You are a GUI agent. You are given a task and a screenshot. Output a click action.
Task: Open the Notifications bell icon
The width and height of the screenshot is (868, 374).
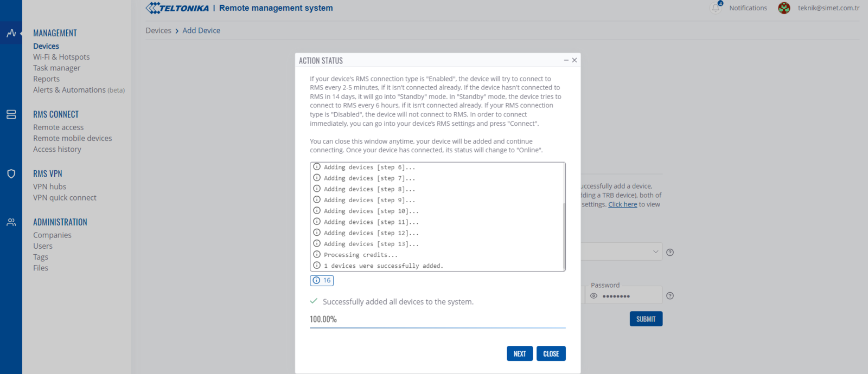(x=716, y=8)
